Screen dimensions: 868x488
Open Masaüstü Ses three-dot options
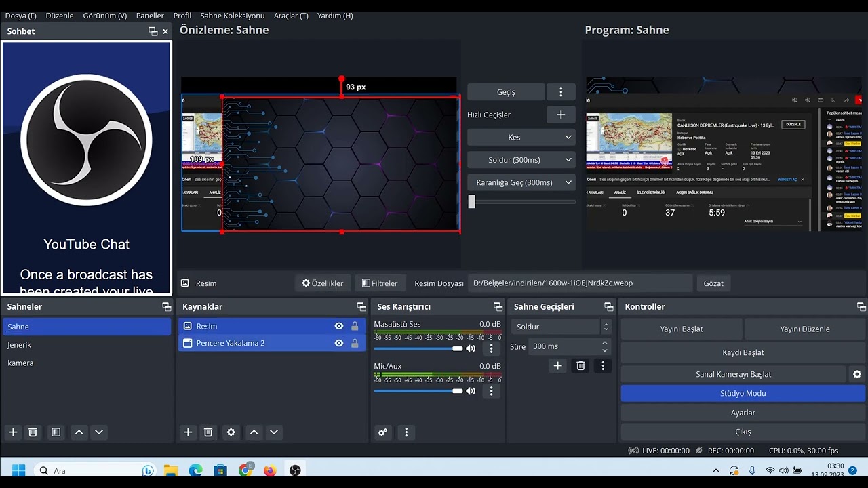(x=492, y=348)
